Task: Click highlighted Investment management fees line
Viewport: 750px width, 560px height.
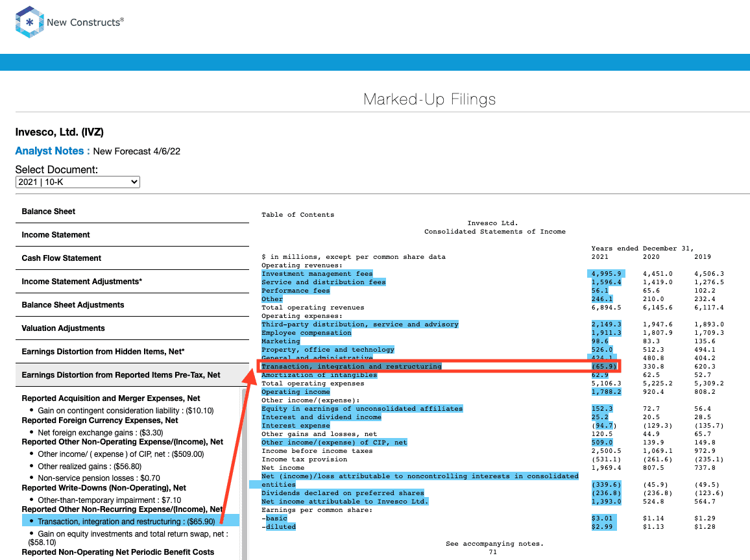Action: [x=317, y=274]
